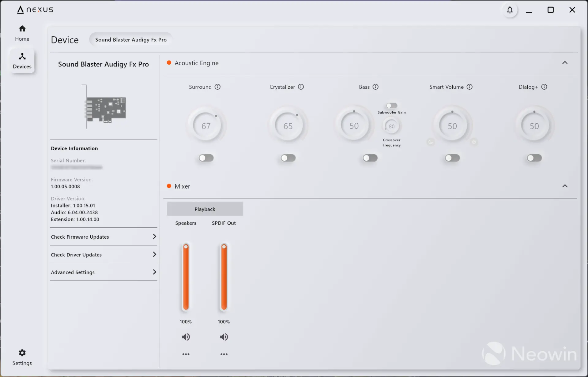Click the Crystalizer info icon
This screenshot has width=588, height=377.
pos(301,87)
